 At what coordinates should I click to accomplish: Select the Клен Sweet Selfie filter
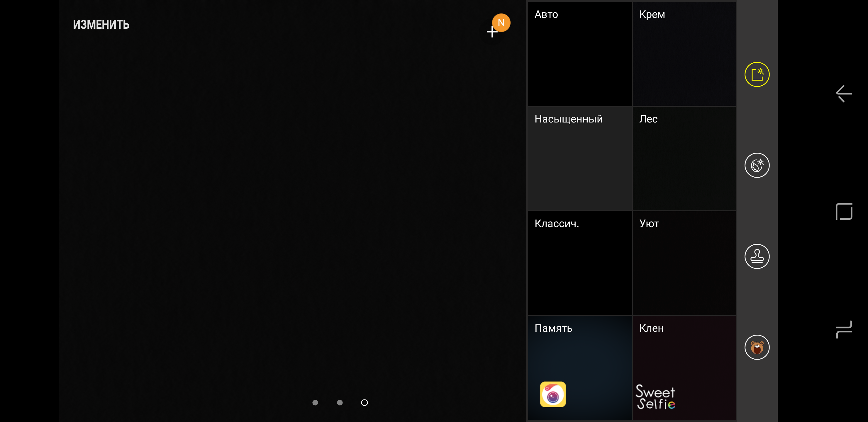tap(684, 367)
